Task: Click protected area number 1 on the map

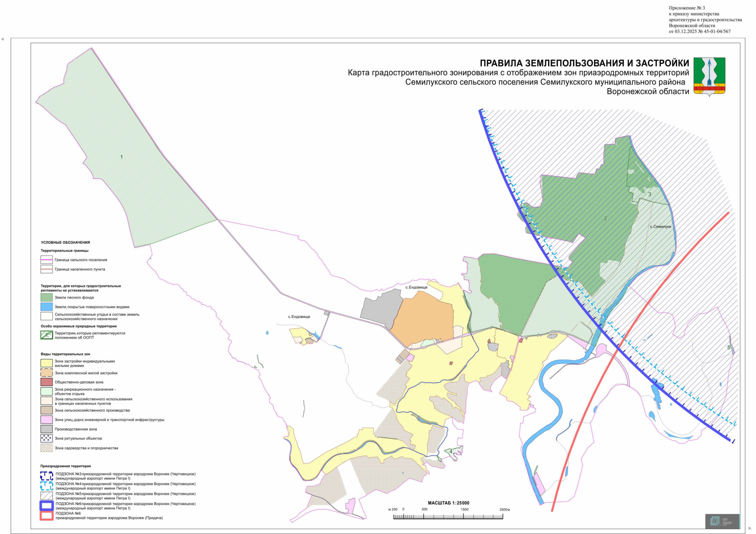Action: (122, 157)
